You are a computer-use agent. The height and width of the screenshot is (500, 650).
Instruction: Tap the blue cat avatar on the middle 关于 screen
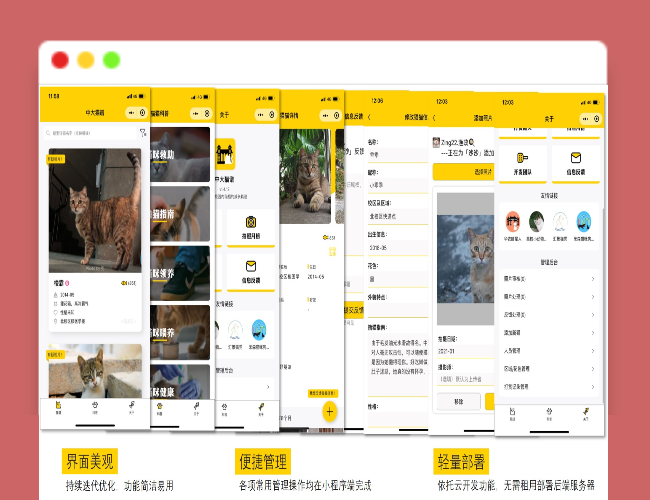tap(259, 330)
